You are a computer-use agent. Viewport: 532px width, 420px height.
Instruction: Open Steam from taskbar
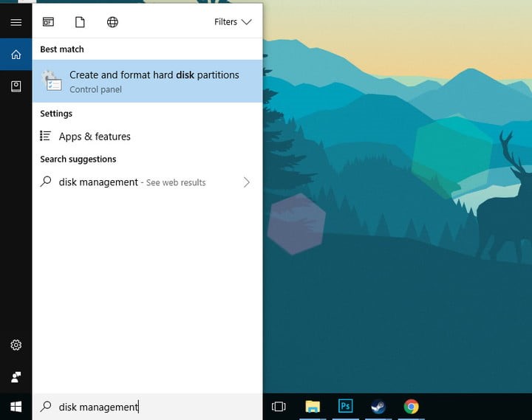point(378,407)
